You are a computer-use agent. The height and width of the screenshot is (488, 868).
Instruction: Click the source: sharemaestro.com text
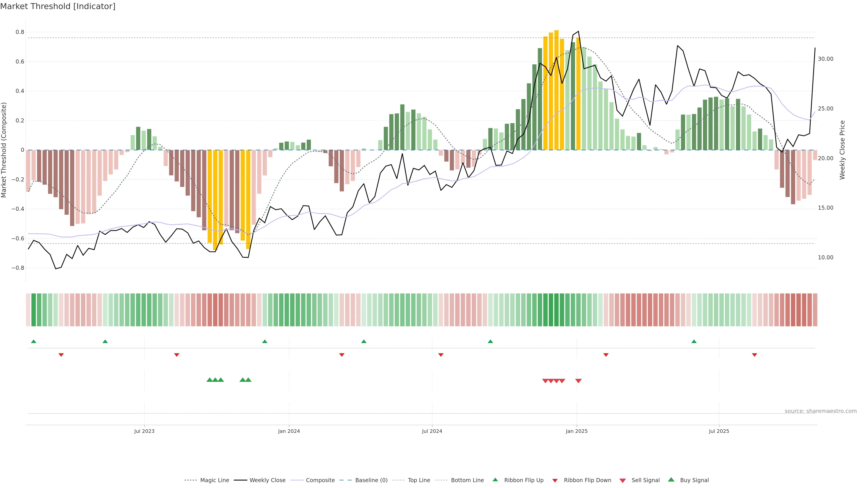[821, 411]
